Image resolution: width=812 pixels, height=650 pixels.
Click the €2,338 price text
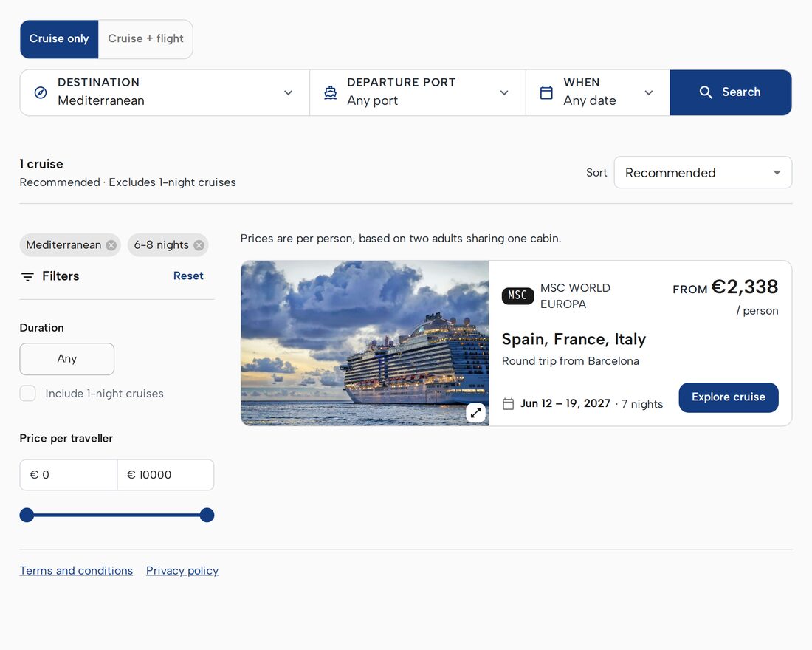(745, 287)
